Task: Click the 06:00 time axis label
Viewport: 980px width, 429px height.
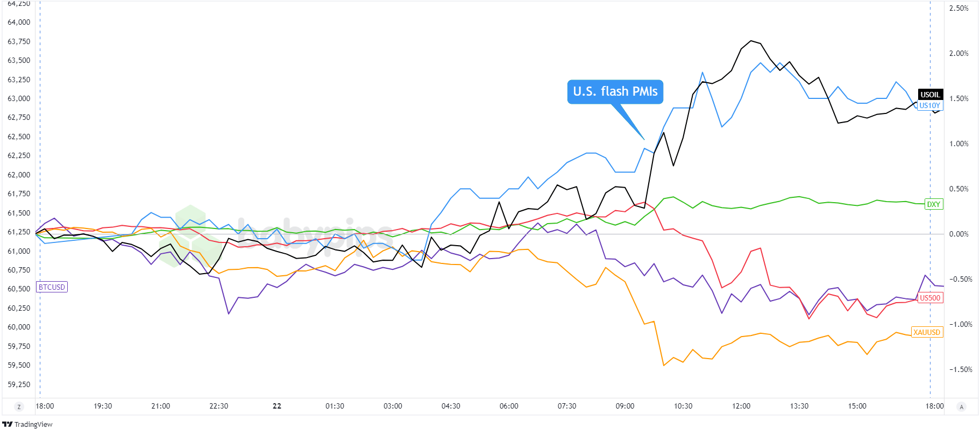Action: point(509,406)
